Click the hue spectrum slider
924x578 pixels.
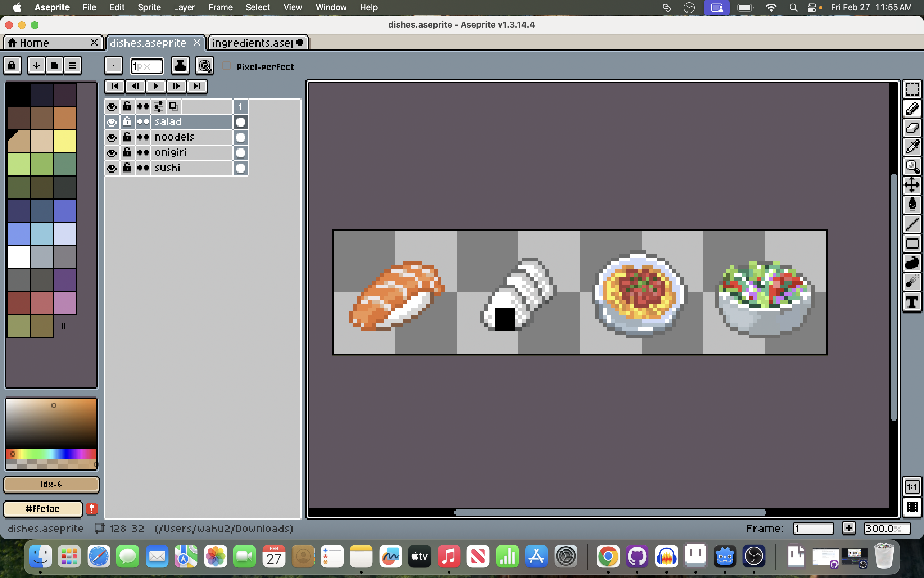tap(51, 454)
